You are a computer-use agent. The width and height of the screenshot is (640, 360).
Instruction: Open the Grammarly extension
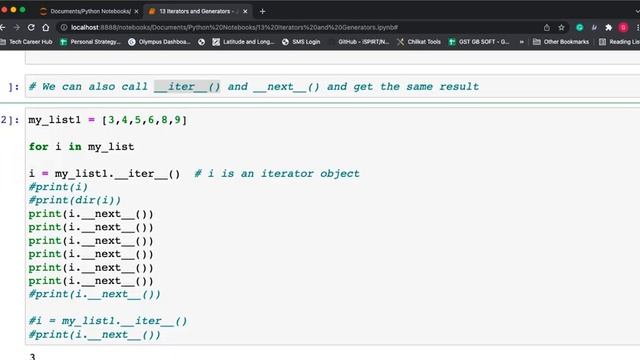pyautogui.click(x=579, y=27)
